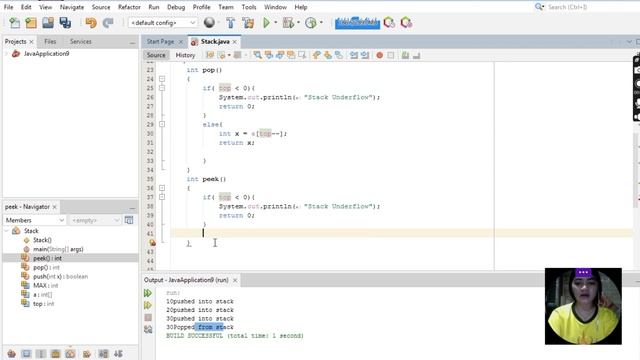Click the Redo toolbar icon

click(x=108, y=23)
